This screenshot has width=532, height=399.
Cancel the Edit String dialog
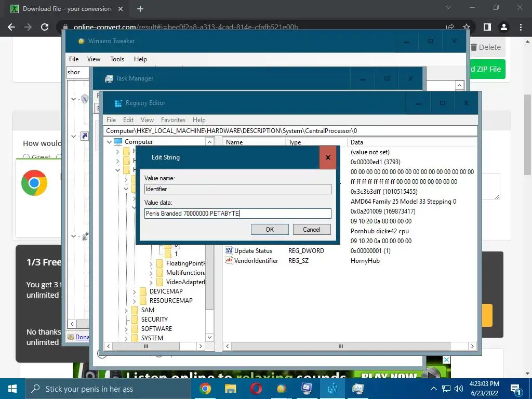click(x=312, y=229)
